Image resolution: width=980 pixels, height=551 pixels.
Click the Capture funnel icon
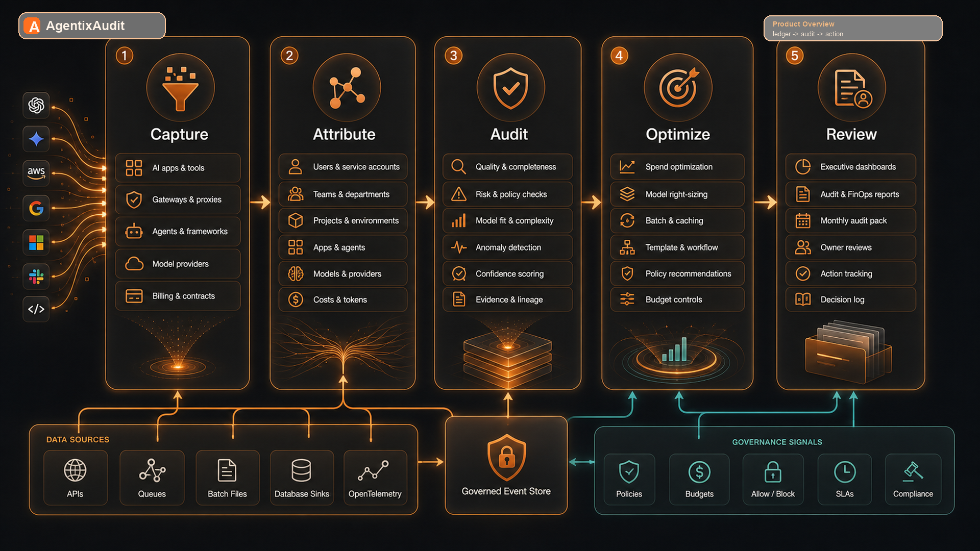click(180, 88)
